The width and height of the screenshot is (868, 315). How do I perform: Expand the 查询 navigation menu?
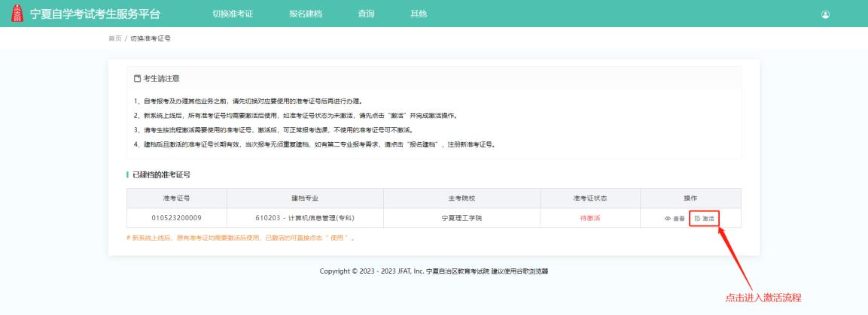point(367,14)
